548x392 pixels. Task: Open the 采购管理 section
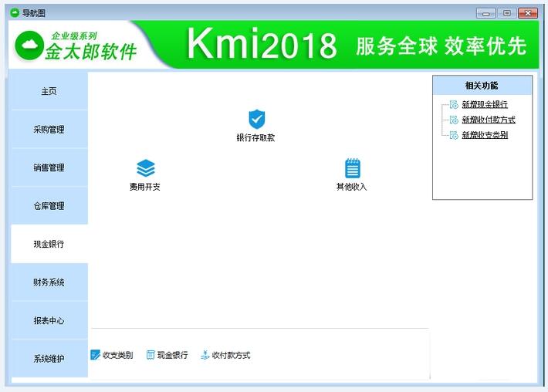pos(49,130)
